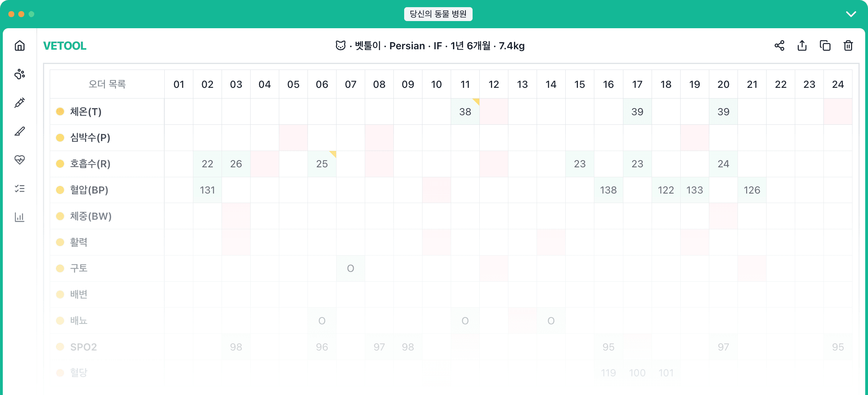Select the 당신의 동물 병원 tab
Image resolution: width=868 pixels, height=395 pixels.
click(438, 14)
